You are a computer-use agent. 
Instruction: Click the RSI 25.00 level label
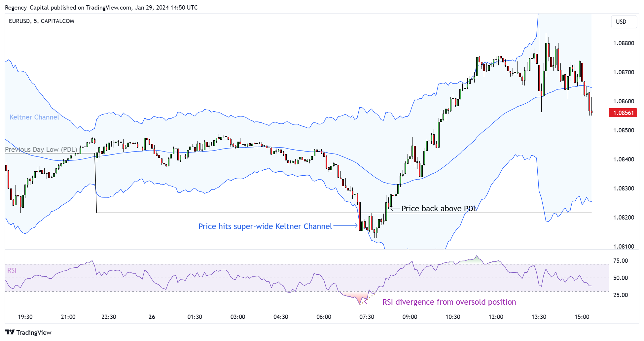621,295
